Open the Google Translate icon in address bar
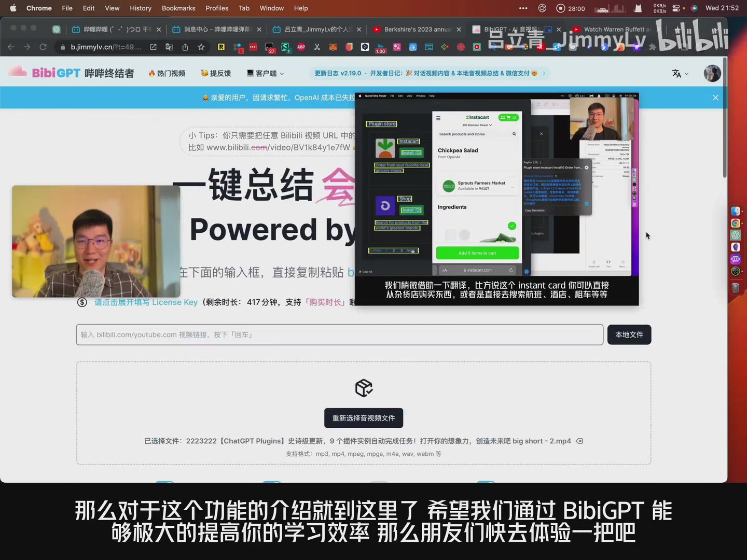Image resolution: width=747 pixels, height=560 pixels. 169,47
